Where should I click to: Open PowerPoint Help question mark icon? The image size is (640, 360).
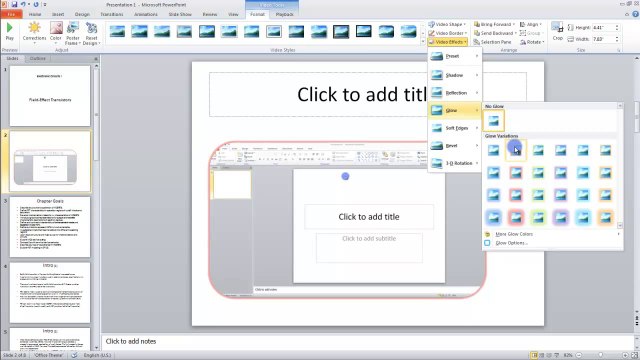(x=635, y=14)
